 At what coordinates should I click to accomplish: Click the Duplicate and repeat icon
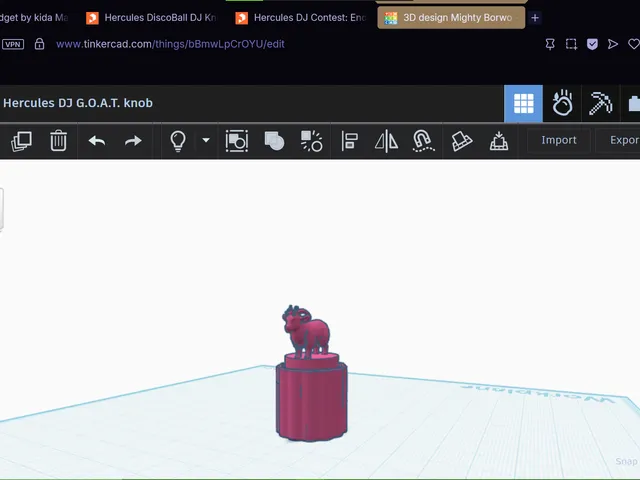tap(21, 141)
